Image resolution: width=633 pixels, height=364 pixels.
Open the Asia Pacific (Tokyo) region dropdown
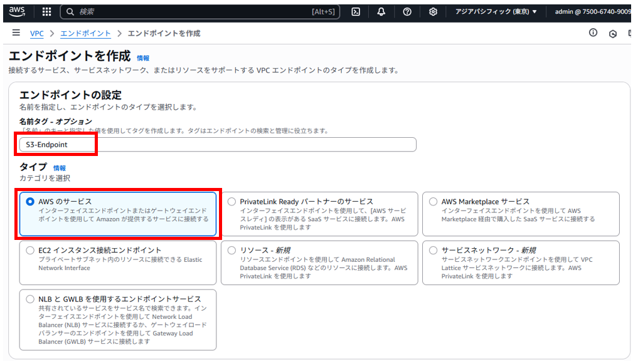pos(496,12)
